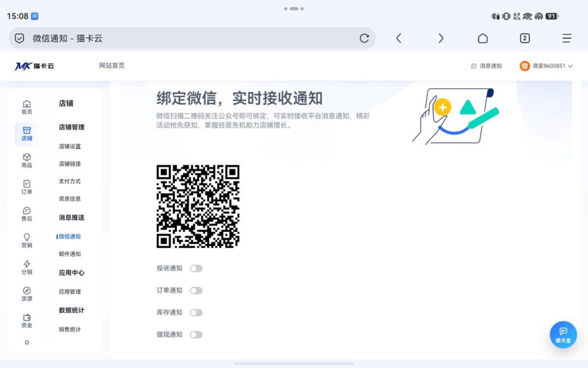Open the 营销 marketing lightbulb icon
588x368 pixels.
pyautogui.click(x=26, y=237)
